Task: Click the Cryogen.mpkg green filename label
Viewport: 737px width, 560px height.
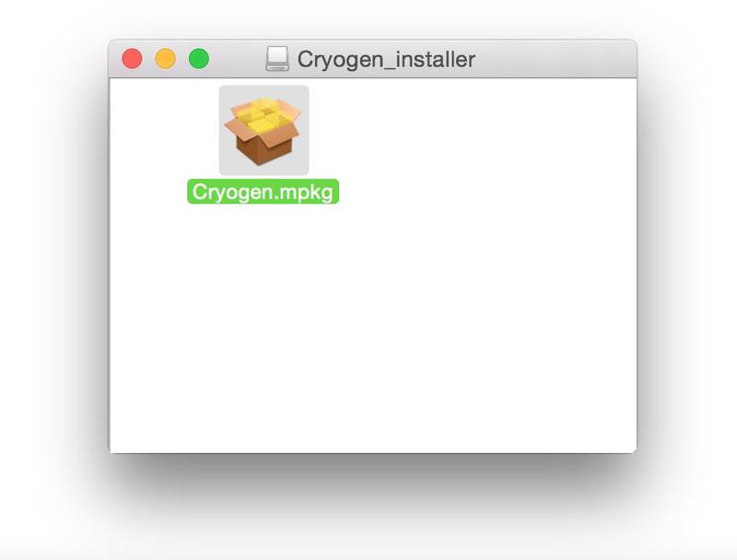Action: point(263,192)
